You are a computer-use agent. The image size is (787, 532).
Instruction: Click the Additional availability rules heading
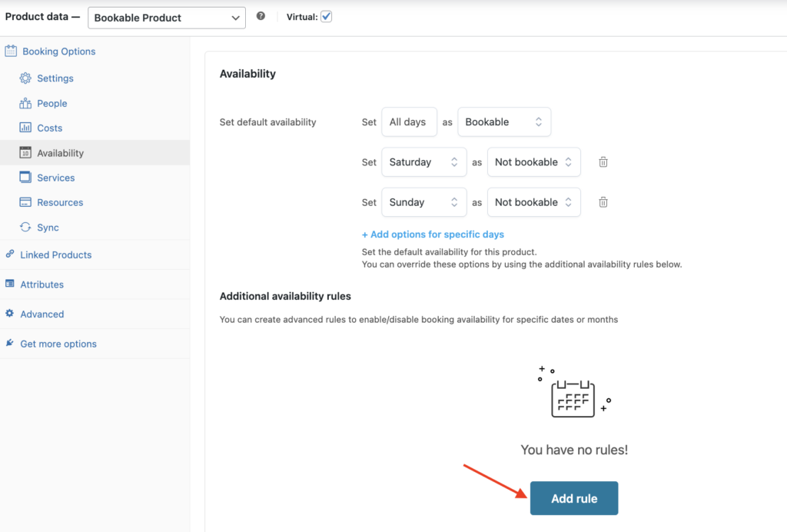pyautogui.click(x=285, y=296)
